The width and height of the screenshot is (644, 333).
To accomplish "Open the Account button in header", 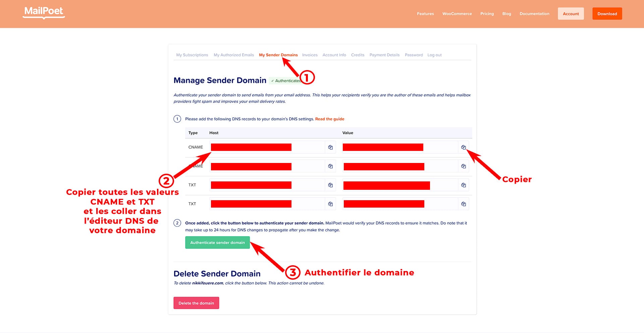I will [571, 14].
